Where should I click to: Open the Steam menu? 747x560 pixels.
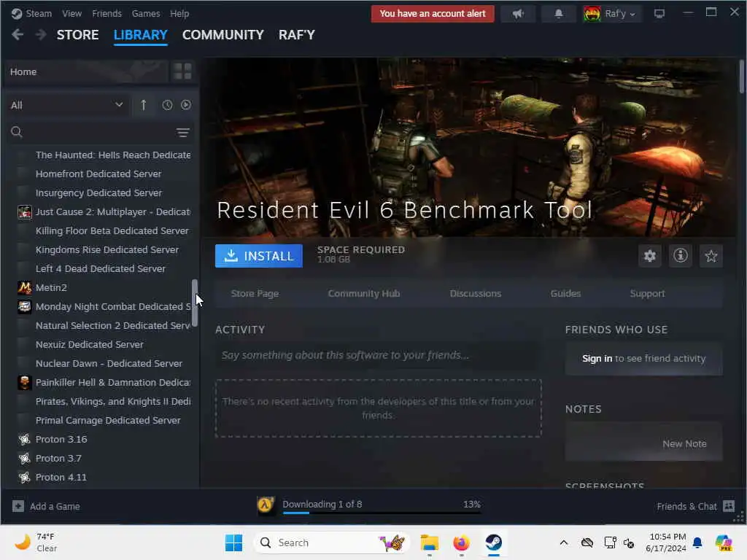point(39,13)
